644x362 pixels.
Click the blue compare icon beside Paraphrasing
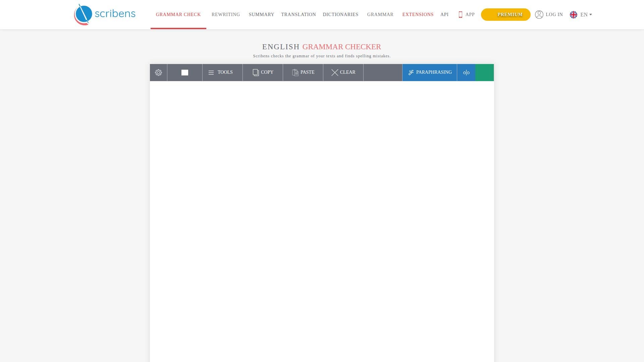466,72
